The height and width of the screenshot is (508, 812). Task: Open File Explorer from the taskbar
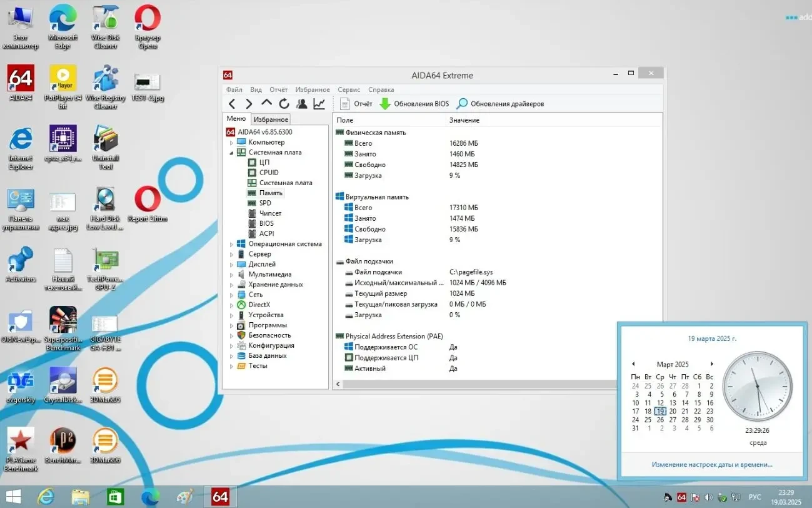(81, 497)
